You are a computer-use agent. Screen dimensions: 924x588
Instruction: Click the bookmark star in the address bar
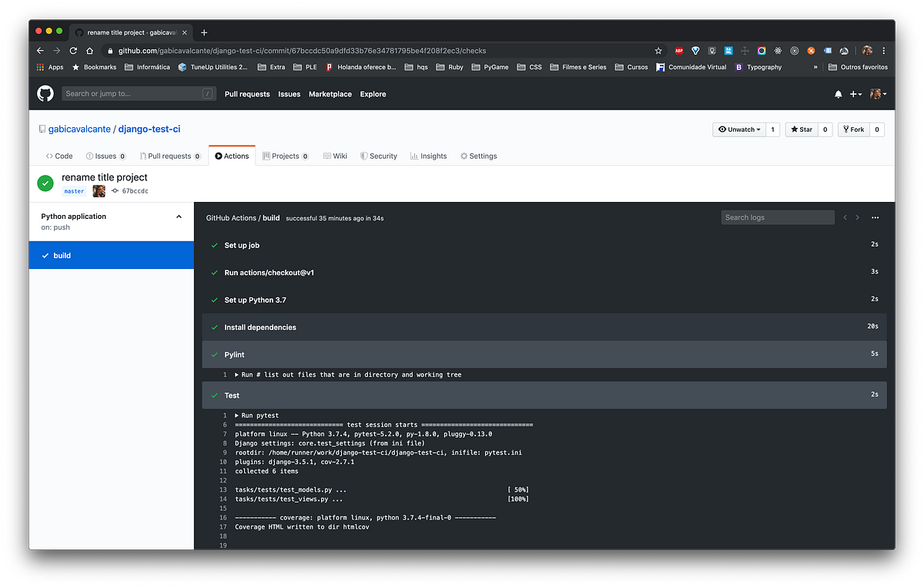pos(658,49)
